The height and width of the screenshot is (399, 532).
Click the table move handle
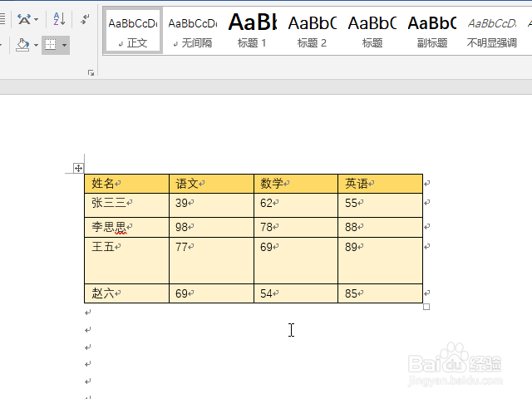78,168
